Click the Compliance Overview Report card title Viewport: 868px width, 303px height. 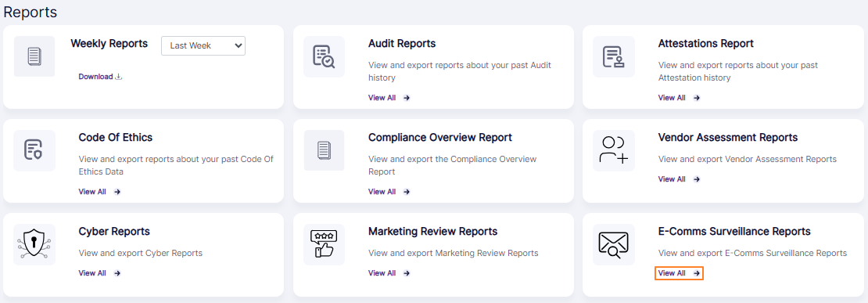pyautogui.click(x=440, y=137)
